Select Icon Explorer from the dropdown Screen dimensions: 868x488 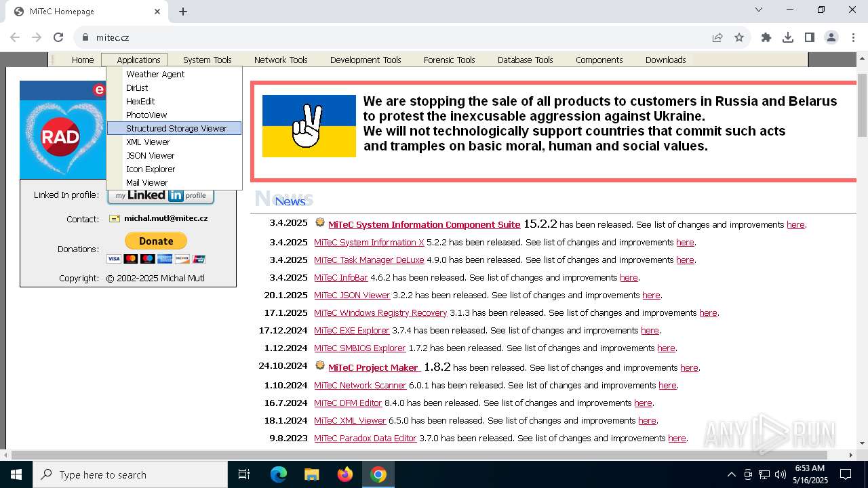174,169
